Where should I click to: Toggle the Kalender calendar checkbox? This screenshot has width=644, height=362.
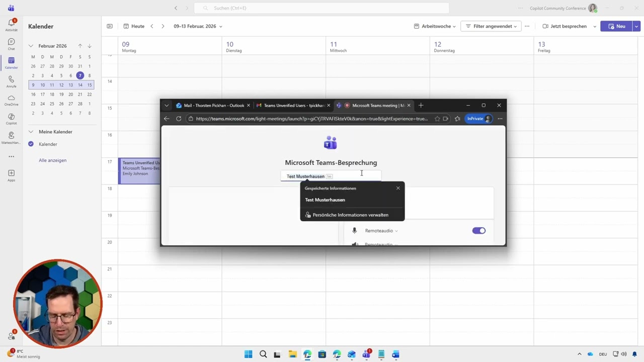(x=31, y=144)
